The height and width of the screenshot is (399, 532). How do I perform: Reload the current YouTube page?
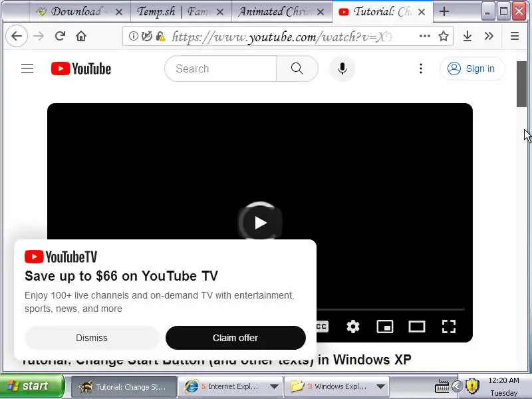[x=60, y=36]
